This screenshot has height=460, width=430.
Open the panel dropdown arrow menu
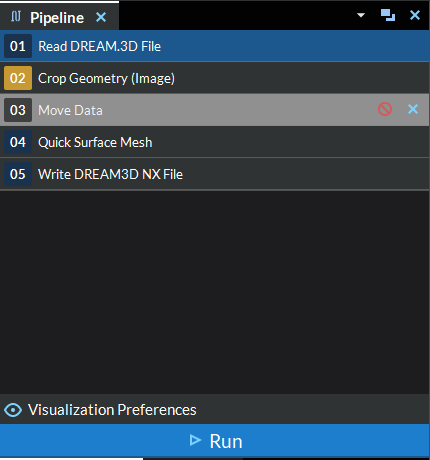point(361,15)
